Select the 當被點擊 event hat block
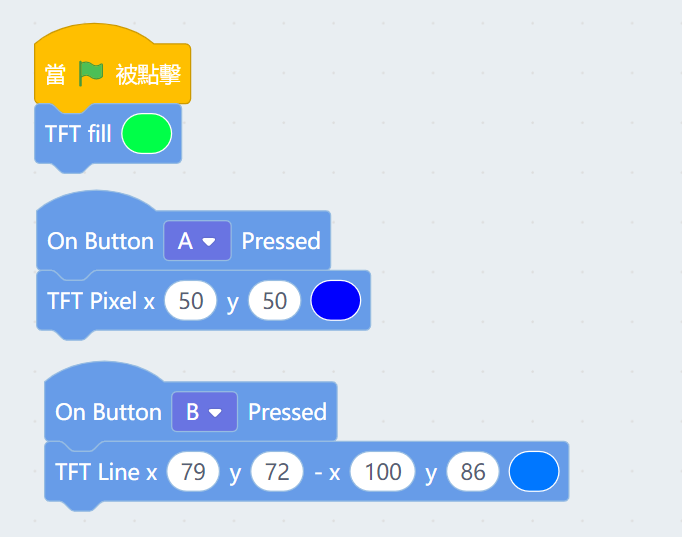 [150, 74]
